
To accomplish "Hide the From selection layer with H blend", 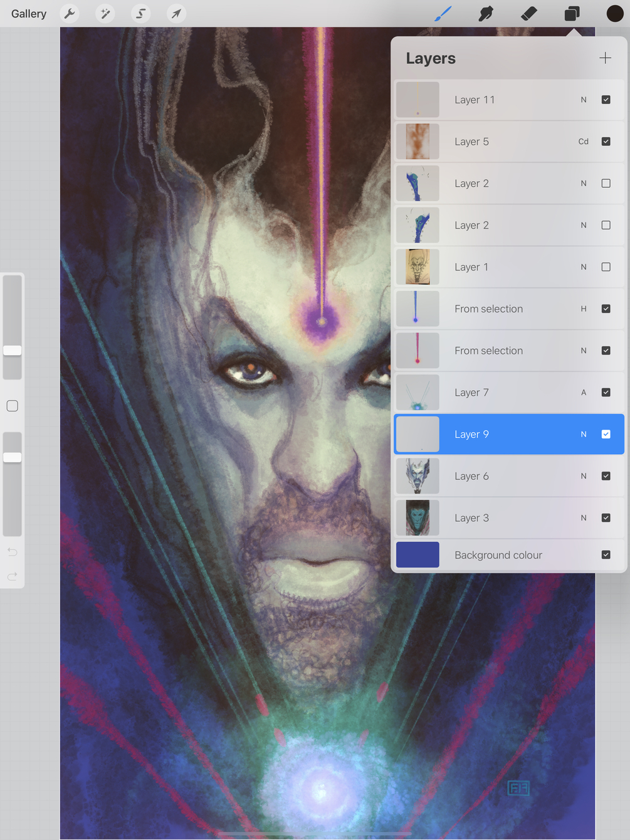I will pos(606,309).
